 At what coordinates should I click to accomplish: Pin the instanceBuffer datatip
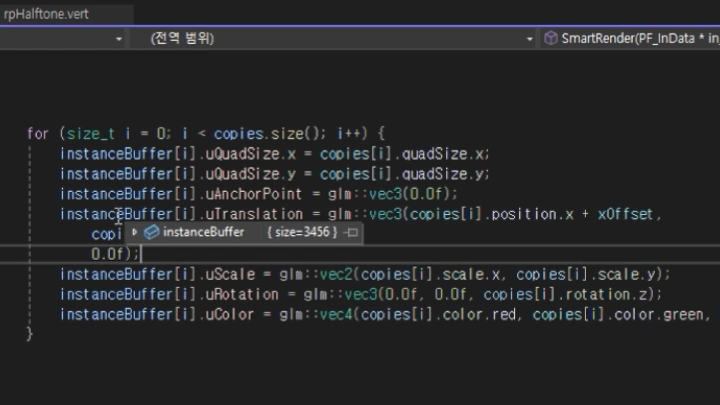352,233
